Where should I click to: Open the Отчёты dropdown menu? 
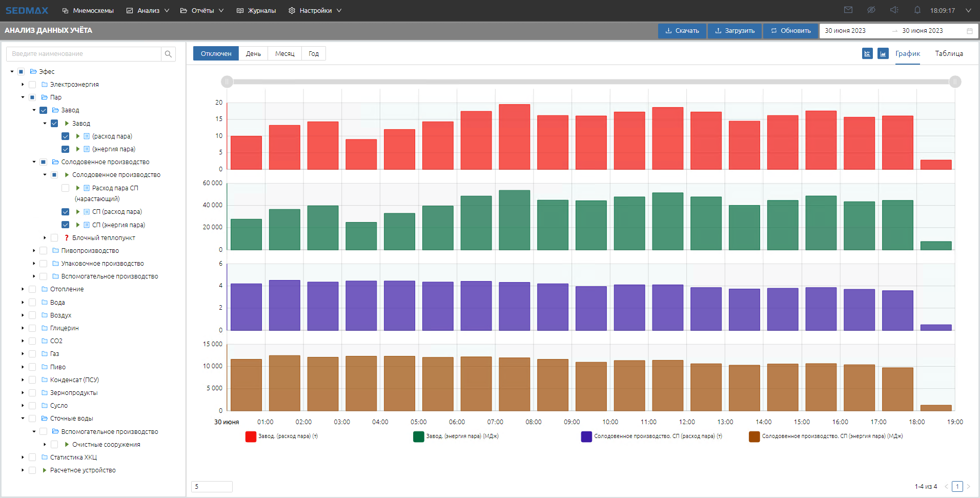pos(202,10)
